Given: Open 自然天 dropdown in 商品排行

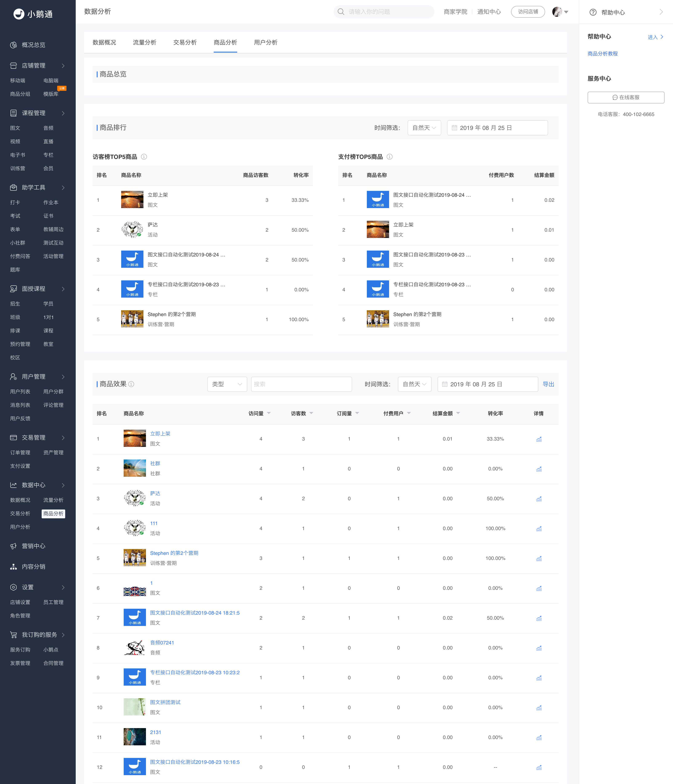Looking at the screenshot, I should pos(424,128).
